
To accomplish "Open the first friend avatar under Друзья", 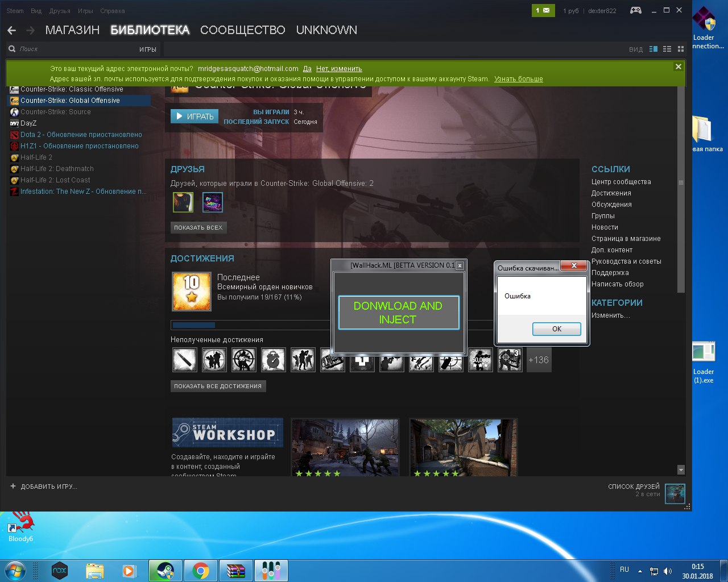I will (x=183, y=202).
